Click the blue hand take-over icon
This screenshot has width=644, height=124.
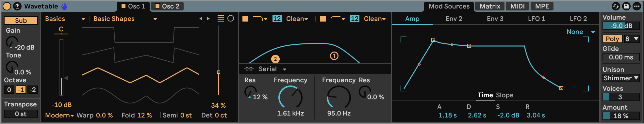[64, 6]
